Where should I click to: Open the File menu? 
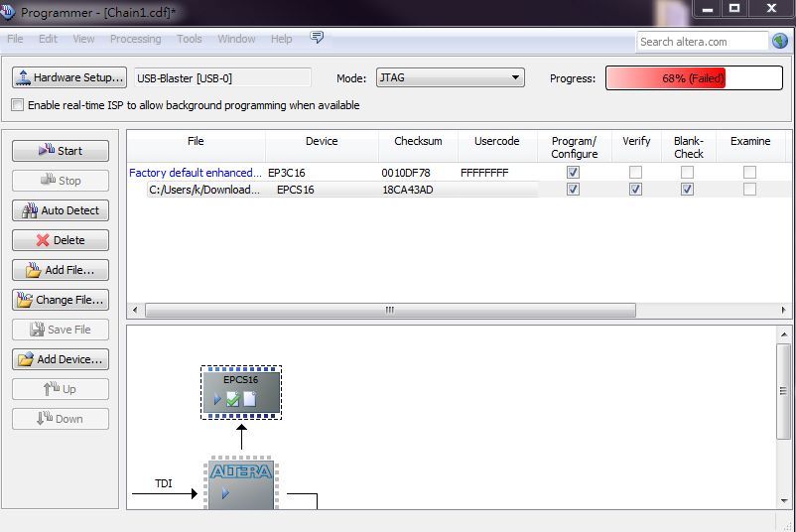15,39
